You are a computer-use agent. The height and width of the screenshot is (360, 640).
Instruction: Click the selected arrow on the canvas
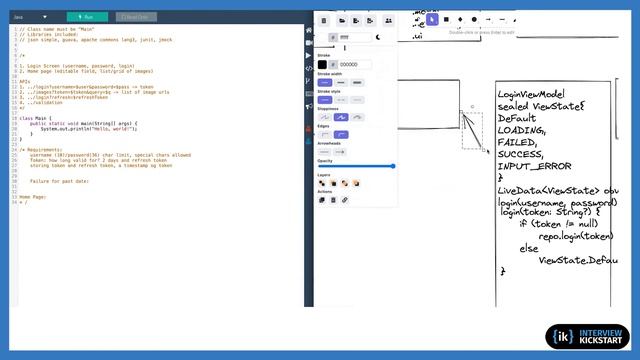(472, 131)
